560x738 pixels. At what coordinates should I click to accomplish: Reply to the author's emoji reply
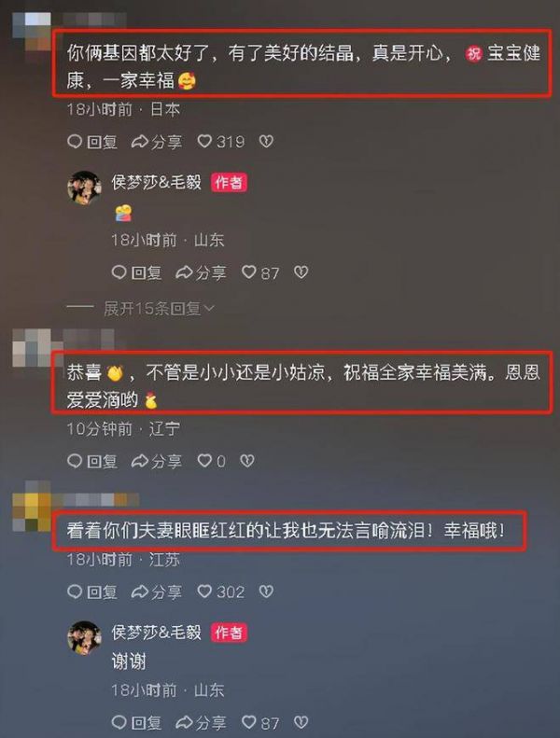tap(136, 272)
